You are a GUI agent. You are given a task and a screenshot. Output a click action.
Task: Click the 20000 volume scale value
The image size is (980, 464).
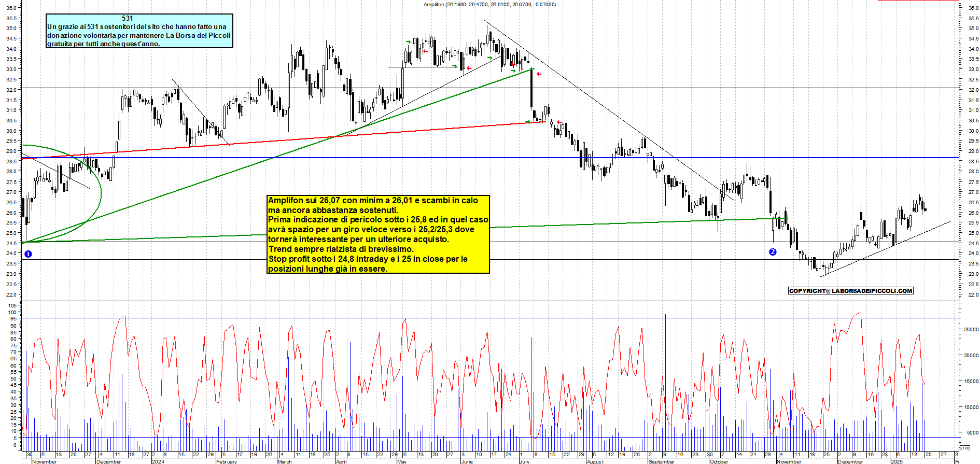(x=971, y=356)
